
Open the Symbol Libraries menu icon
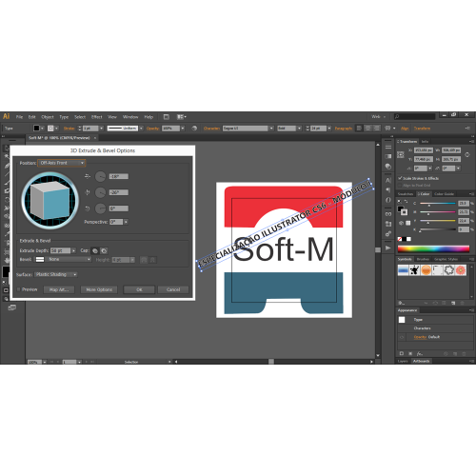tap(402, 303)
